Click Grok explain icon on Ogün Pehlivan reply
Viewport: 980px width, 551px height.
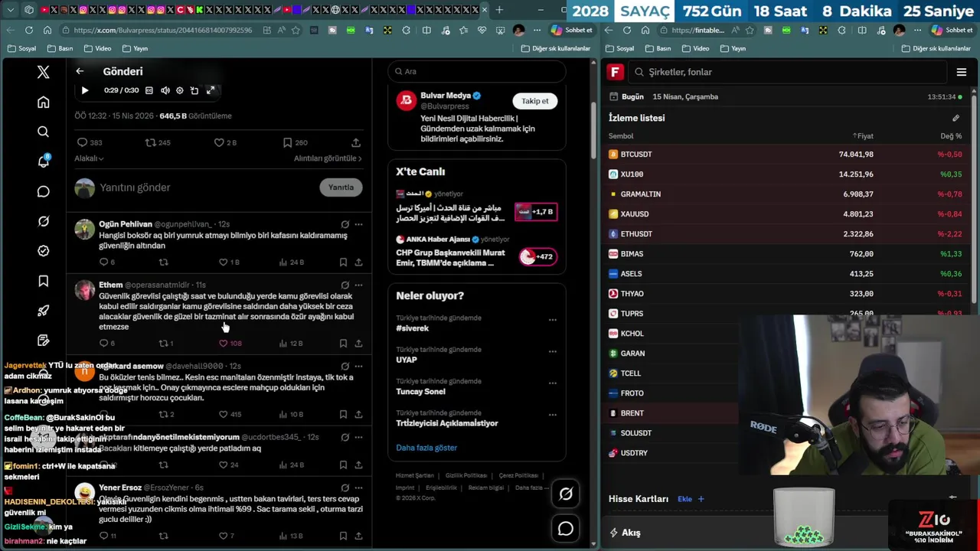pos(345,224)
